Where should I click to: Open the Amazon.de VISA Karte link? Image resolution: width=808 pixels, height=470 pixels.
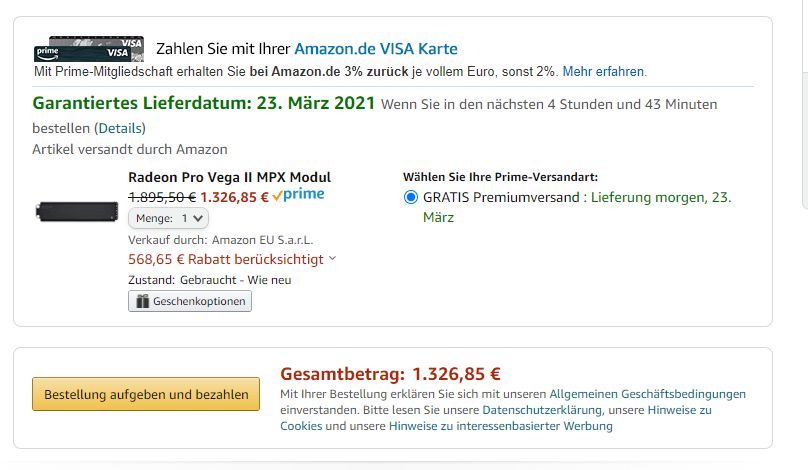375,48
